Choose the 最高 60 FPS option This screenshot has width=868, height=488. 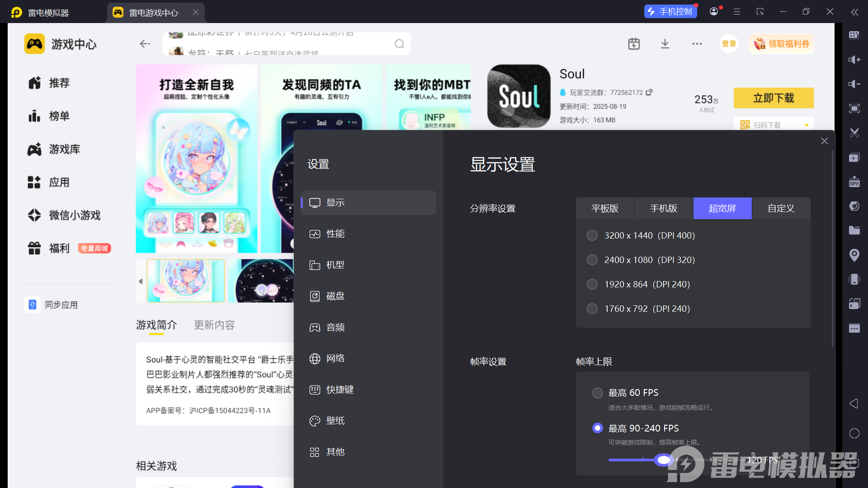coord(598,393)
